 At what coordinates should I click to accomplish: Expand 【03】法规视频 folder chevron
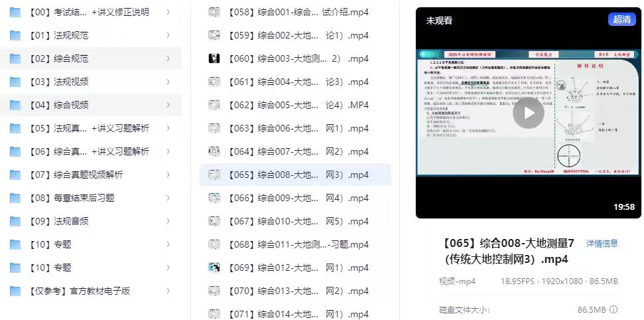click(168, 82)
